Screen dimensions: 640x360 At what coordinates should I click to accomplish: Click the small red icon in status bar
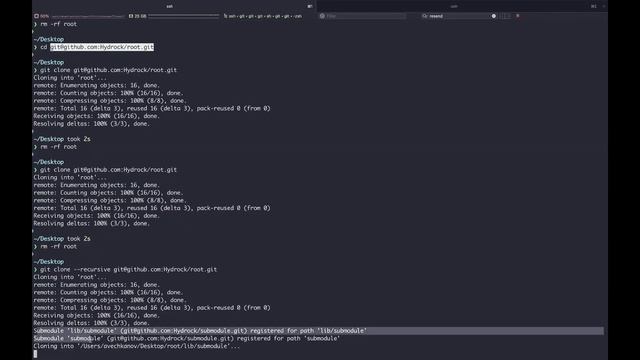[518, 16]
